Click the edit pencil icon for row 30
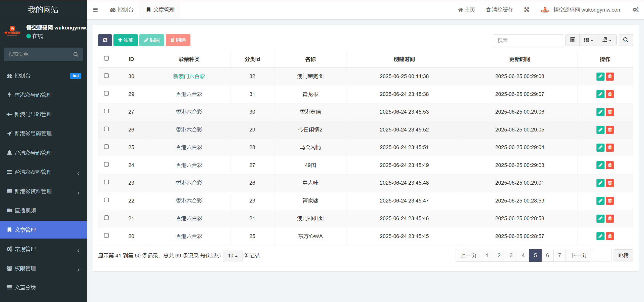 click(x=600, y=76)
